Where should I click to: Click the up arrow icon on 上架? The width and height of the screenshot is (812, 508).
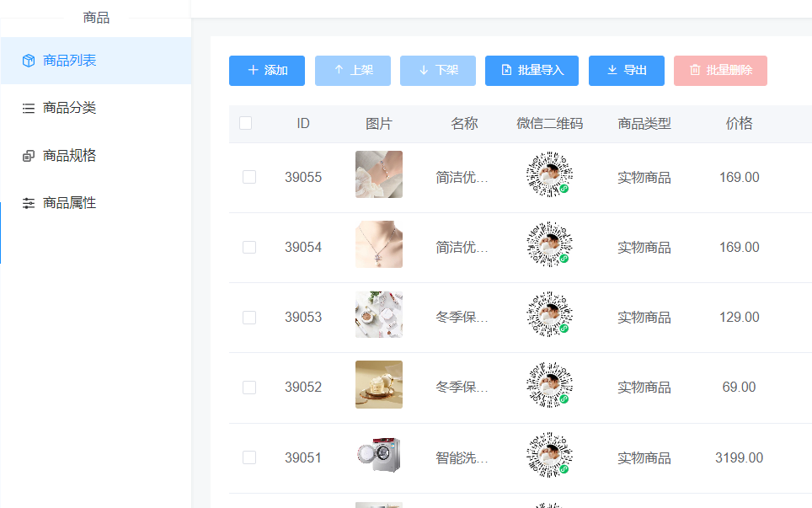tap(339, 70)
